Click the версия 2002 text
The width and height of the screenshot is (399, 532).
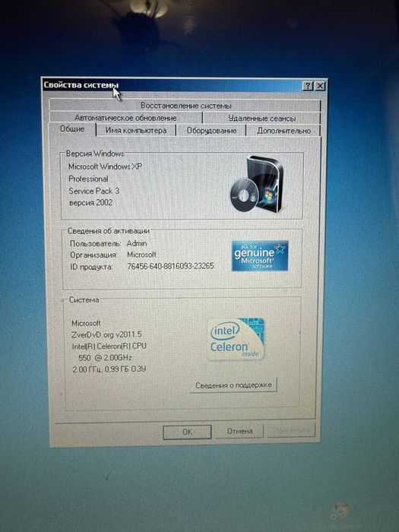pos(90,203)
